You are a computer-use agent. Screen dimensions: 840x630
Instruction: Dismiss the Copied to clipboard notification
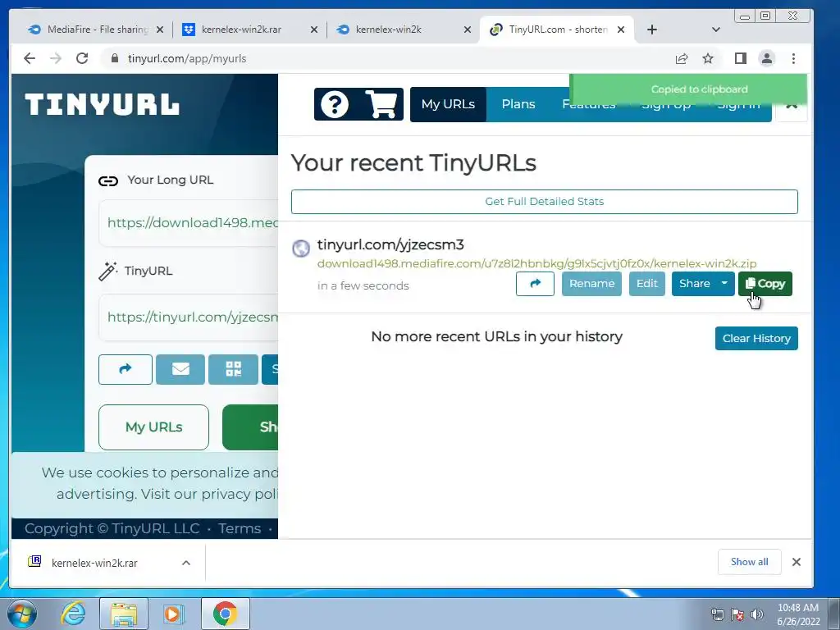[688, 89]
